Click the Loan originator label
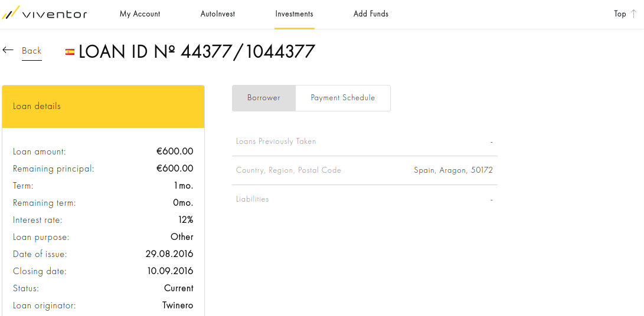644x316 pixels. 44,306
